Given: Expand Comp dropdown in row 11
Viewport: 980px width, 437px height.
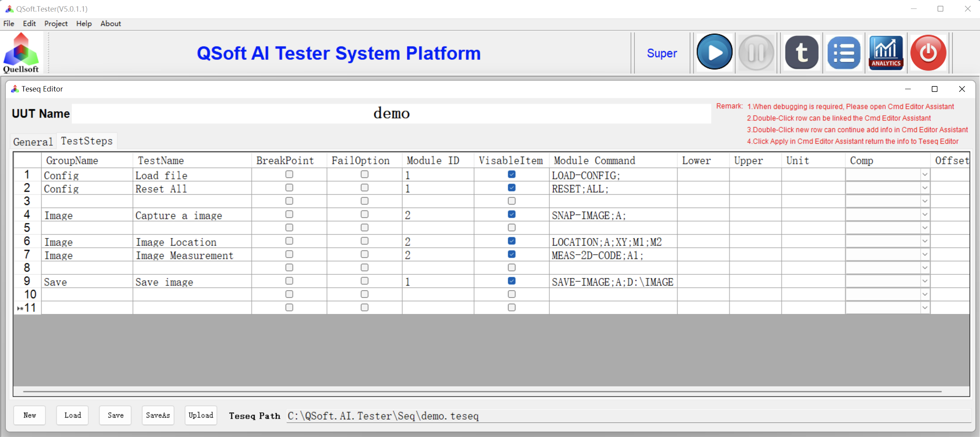Looking at the screenshot, I should pyautogui.click(x=925, y=308).
